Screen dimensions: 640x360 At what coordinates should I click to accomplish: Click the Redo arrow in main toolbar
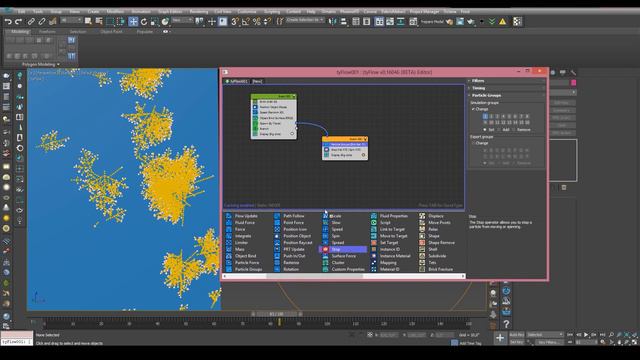(x=18, y=22)
